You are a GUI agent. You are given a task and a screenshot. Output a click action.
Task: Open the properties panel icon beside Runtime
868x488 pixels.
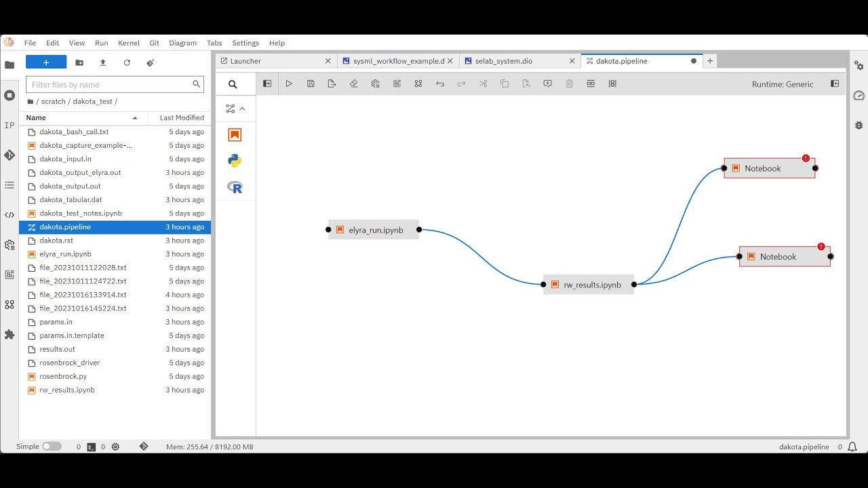tap(835, 84)
